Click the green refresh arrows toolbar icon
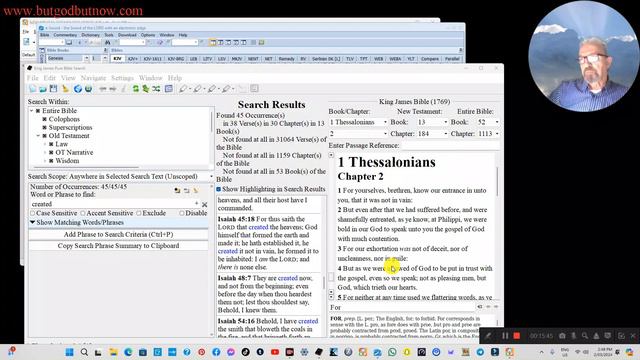The height and width of the screenshot is (360, 640). click(x=135, y=89)
